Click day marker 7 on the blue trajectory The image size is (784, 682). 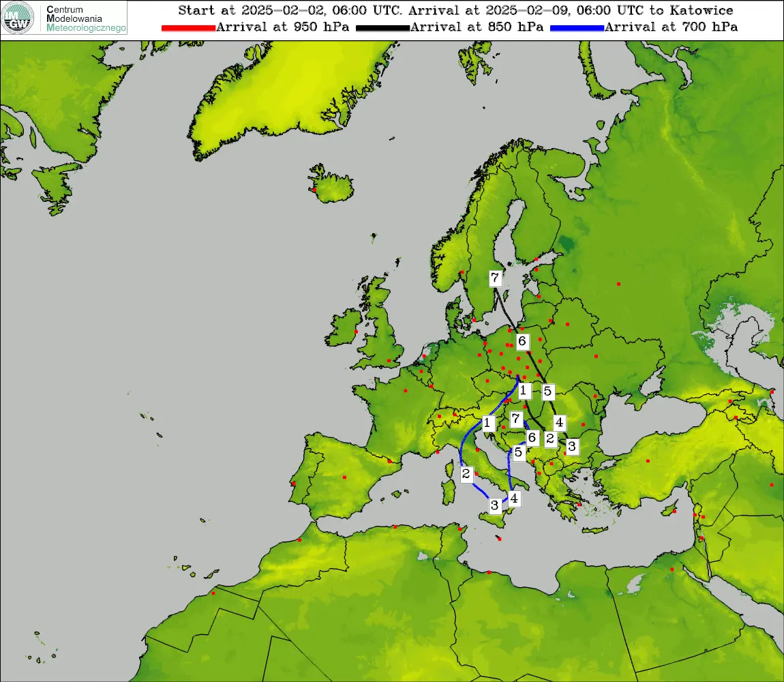[516, 419]
